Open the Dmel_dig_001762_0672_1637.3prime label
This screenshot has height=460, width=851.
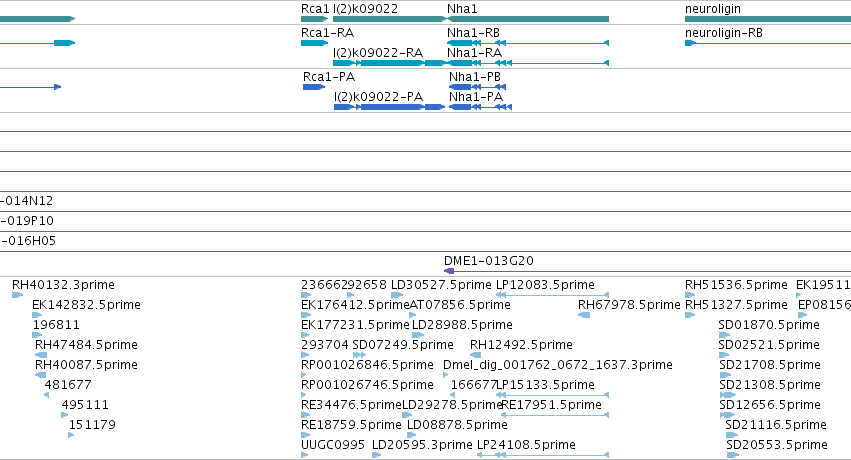click(x=558, y=365)
